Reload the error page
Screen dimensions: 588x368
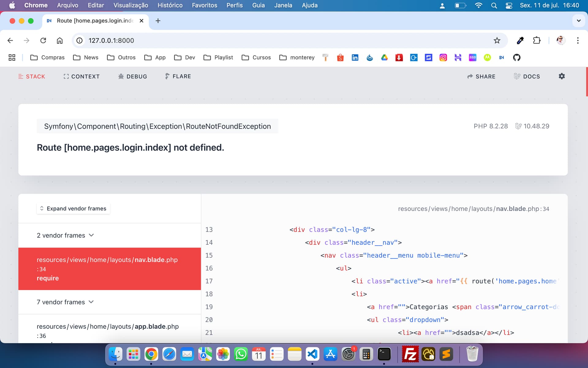(43, 40)
